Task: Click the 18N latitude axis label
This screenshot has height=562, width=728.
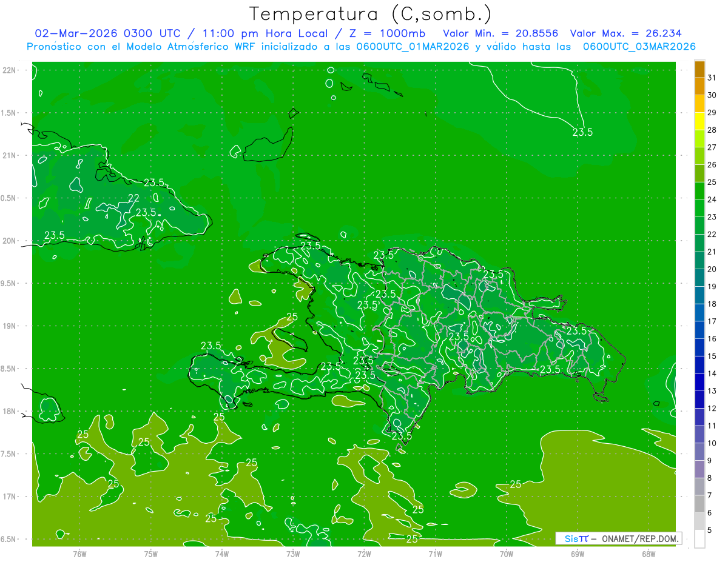Action: point(9,411)
